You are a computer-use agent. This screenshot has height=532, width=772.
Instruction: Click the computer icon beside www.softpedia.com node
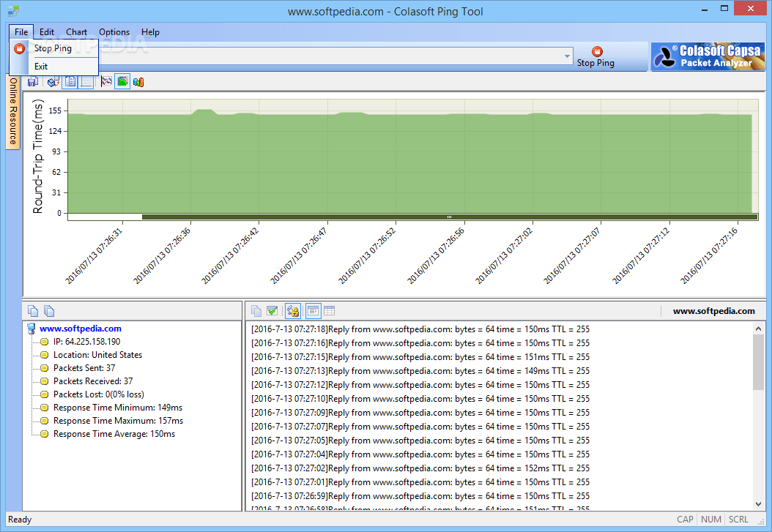point(31,329)
